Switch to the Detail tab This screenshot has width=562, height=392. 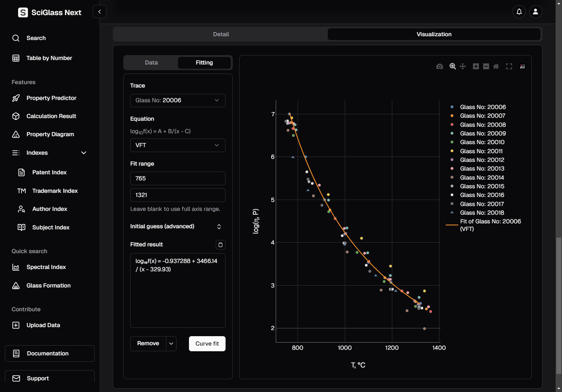(x=221, y=34)
